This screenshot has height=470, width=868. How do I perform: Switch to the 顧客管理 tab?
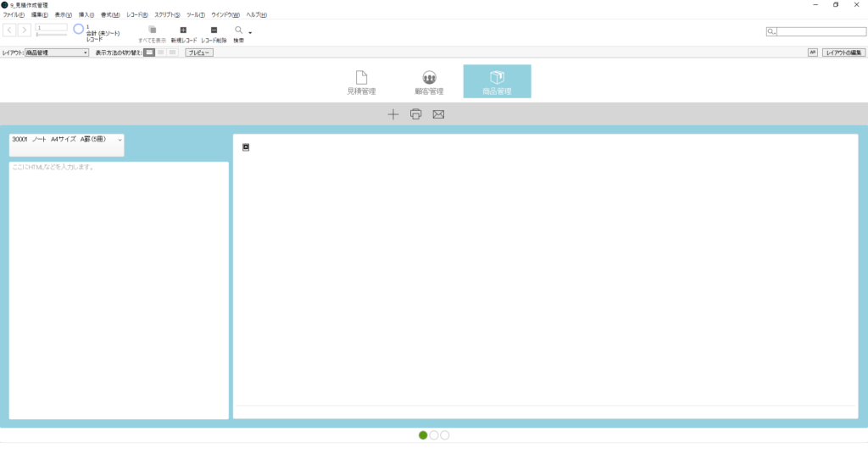click(x=430, y=82)
